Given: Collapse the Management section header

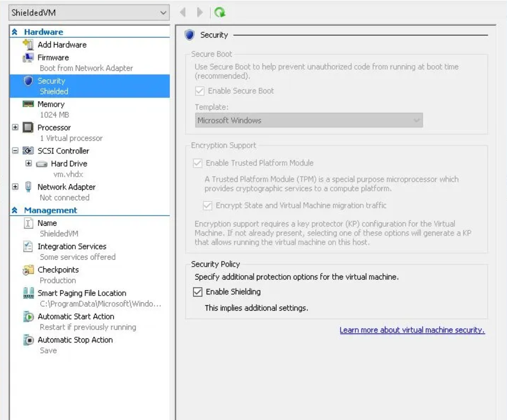Looking at the screenshot, I should tap(15, 211).
